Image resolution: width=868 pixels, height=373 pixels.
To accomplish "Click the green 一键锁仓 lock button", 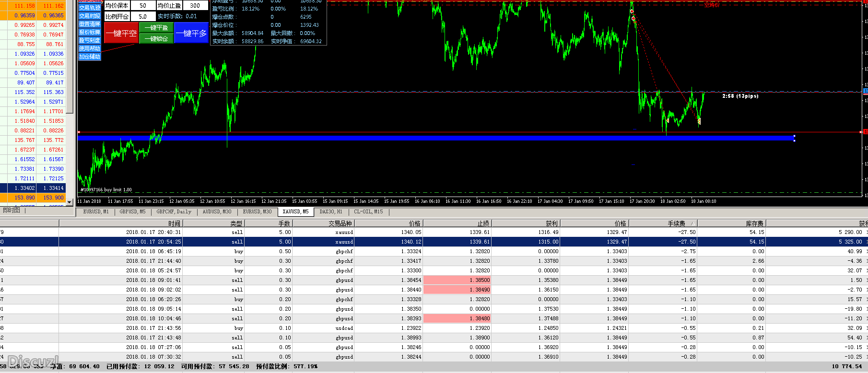I will 156,38.
